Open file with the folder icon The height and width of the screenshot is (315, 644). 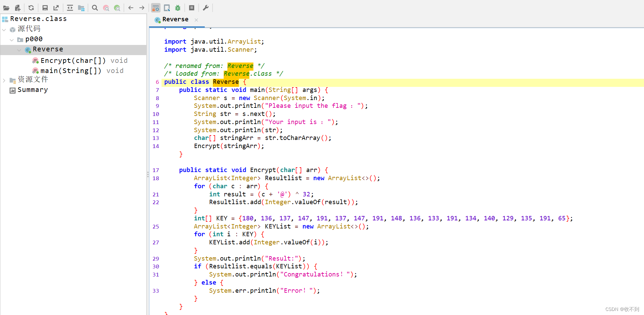click(6, 8)
